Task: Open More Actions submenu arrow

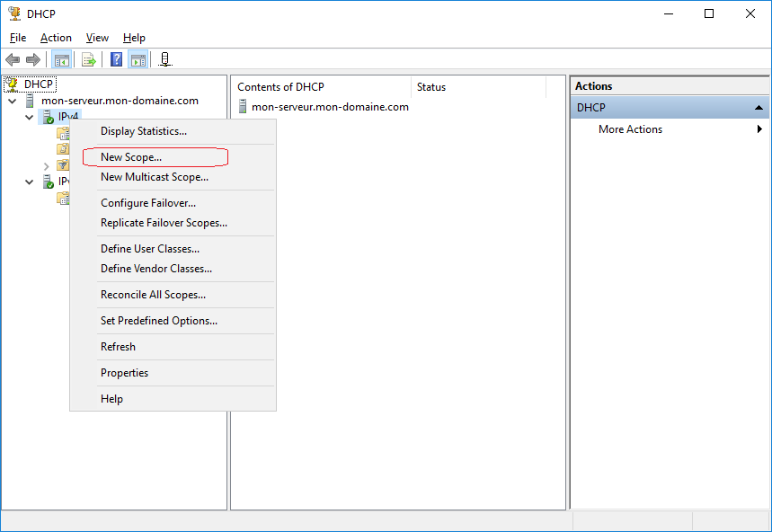Action: 759,129
